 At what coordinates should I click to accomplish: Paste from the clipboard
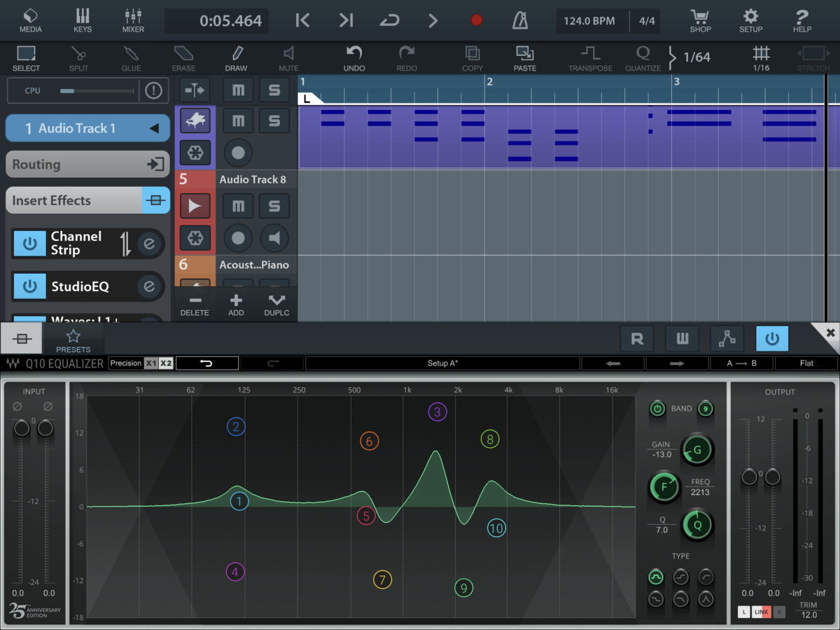[525, 58]
